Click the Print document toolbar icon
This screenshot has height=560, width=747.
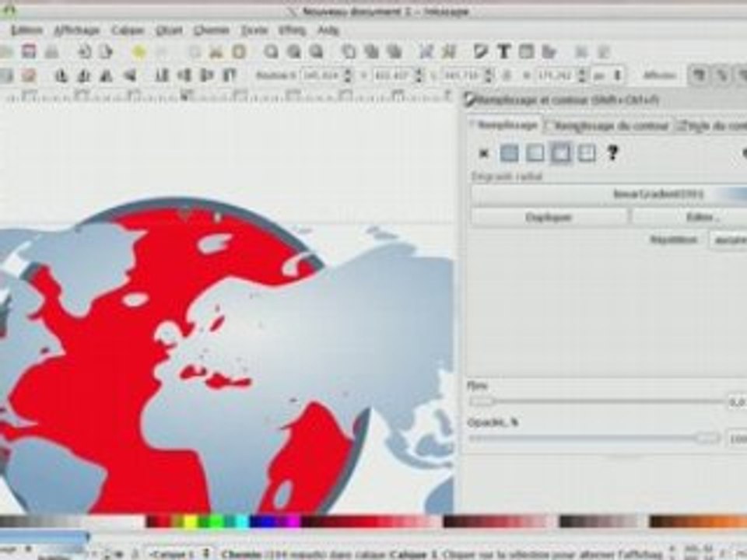[x=51, y=51]
